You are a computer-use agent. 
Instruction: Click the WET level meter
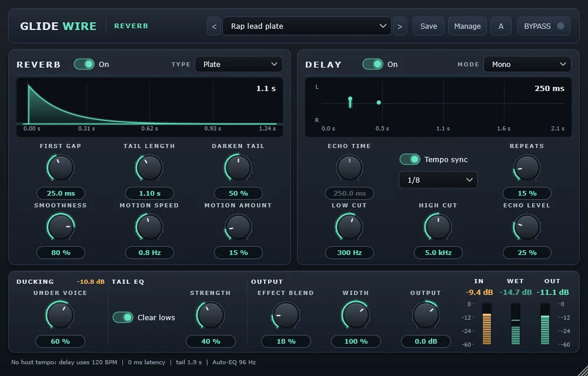point(516,324)
